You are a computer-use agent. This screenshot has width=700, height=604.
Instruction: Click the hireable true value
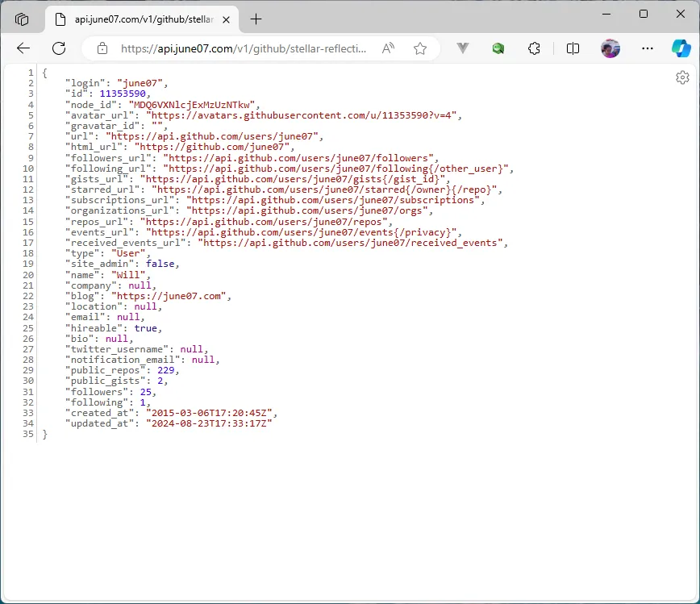[x=145, y=328]
